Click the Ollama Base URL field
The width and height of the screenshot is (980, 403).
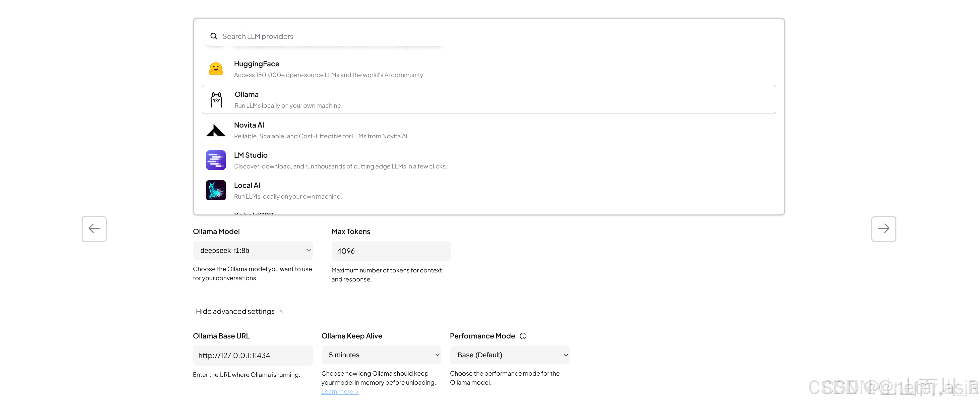[x=253, y=356]
